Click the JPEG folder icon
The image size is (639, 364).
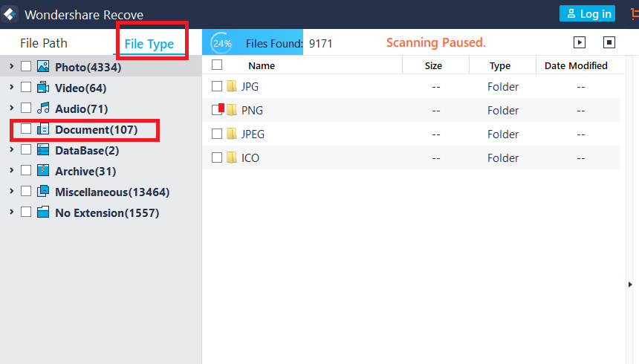[232, 134]
